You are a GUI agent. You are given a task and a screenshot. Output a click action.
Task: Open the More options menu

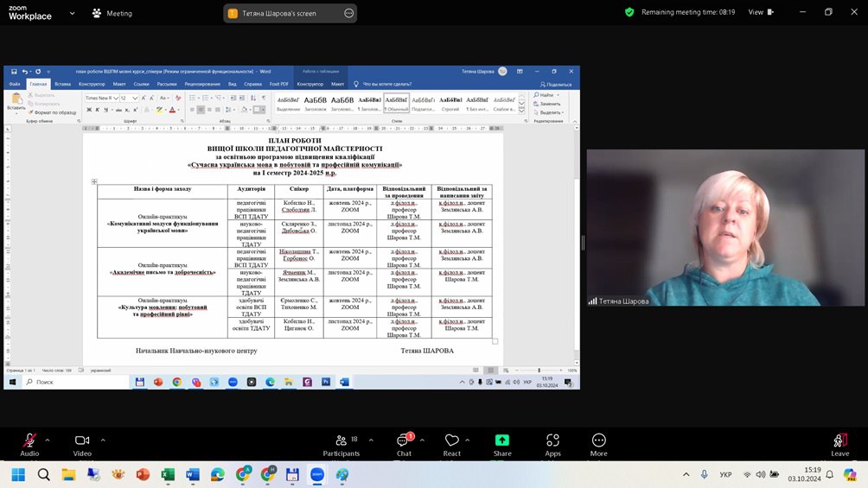click(599, 444)
